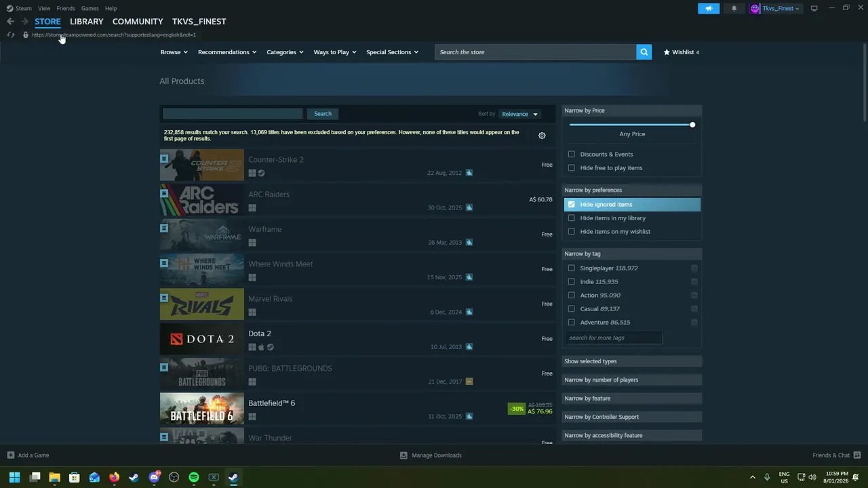Tick the Action tag checkbox
868x488 pixels.
coord(571,296)
